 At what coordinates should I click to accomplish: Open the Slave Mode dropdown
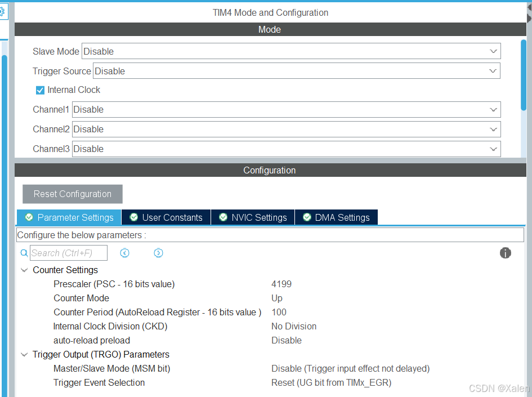click(x=494, y=51)
